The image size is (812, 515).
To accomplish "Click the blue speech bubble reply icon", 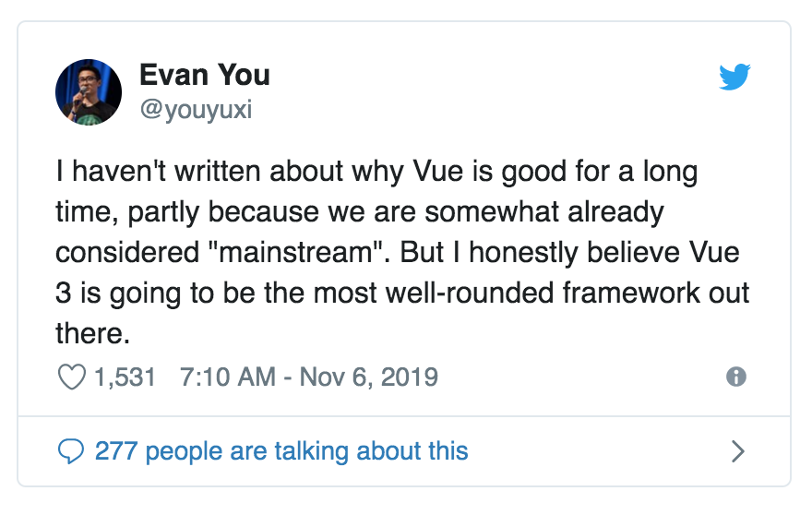I will point(71,451).
